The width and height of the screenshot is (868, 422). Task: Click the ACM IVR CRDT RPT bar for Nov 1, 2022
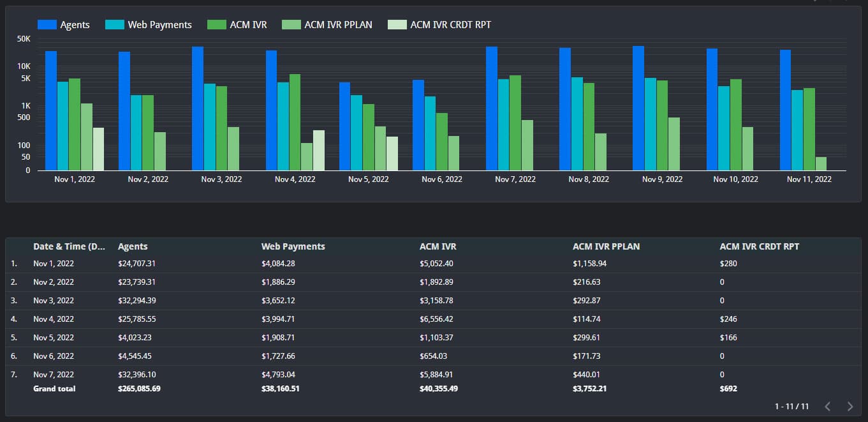coord(98,149)
